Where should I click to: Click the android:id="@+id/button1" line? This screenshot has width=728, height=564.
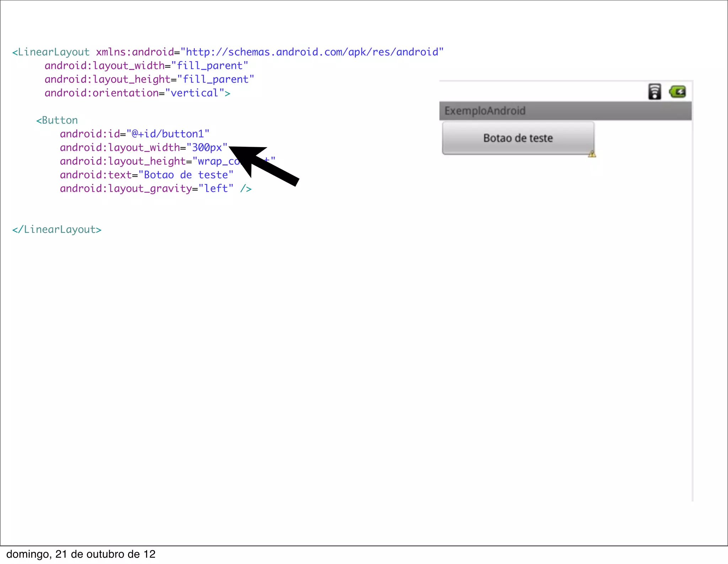pos(134,134)
